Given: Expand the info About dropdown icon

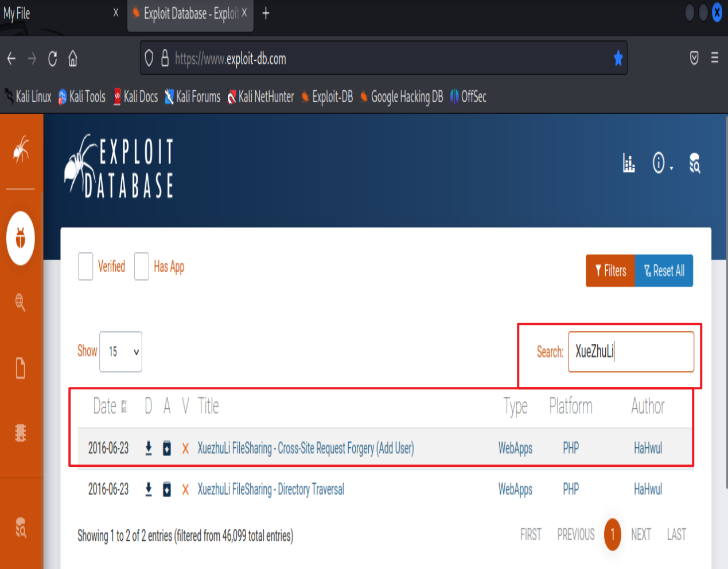Looking at the screenshot, I should [662, 163].
